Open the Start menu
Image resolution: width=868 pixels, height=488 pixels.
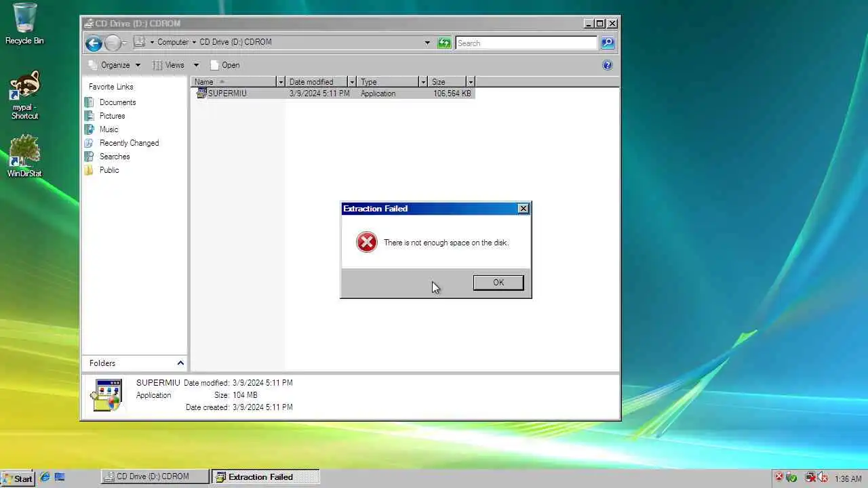18,478
